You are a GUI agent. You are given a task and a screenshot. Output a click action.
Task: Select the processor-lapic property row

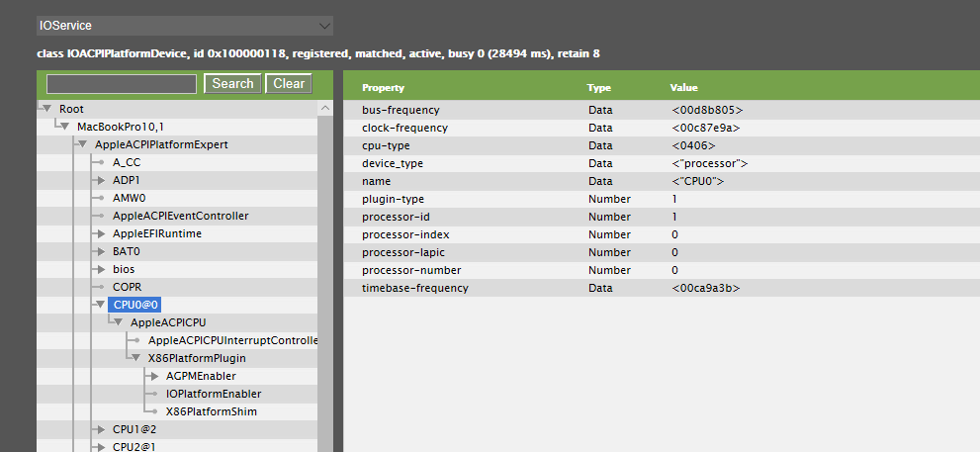click(662, 252)
